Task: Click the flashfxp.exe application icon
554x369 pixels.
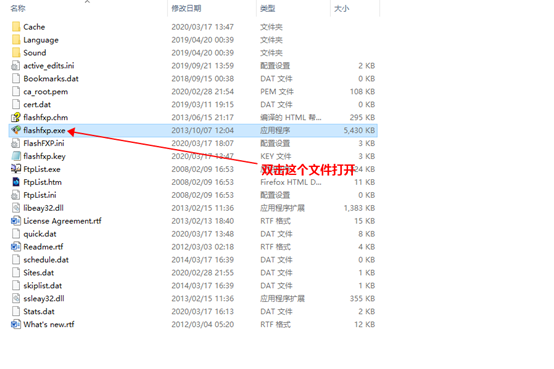Action: point(16,130)
